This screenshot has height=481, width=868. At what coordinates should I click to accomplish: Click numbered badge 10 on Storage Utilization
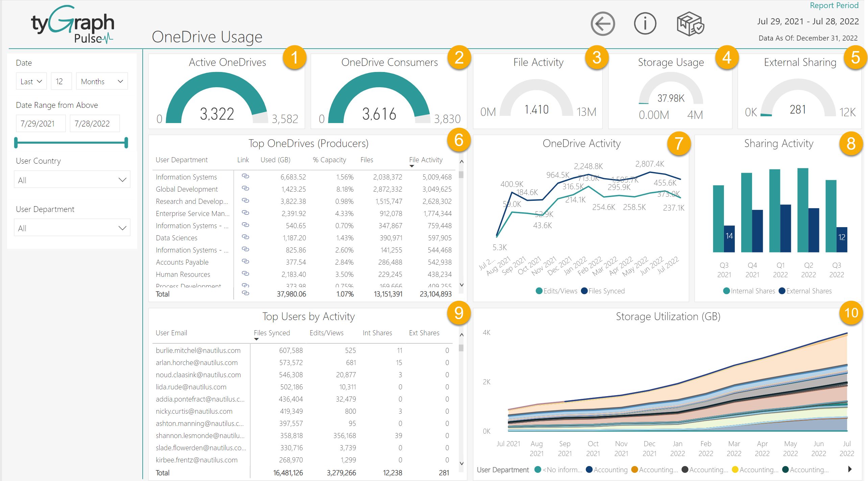pyautogui.click(x=851, y=313)
